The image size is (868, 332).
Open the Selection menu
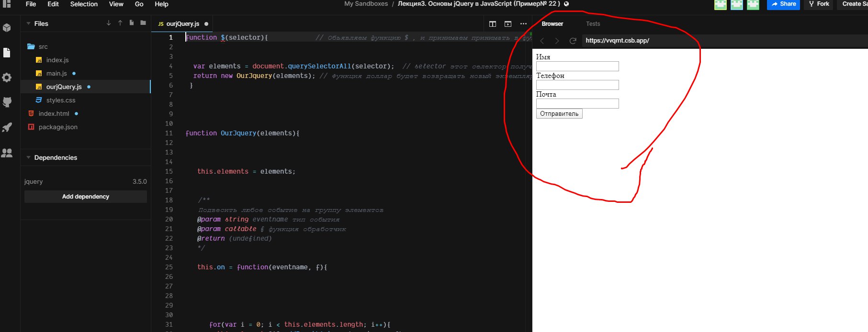(x=84, y=4)
